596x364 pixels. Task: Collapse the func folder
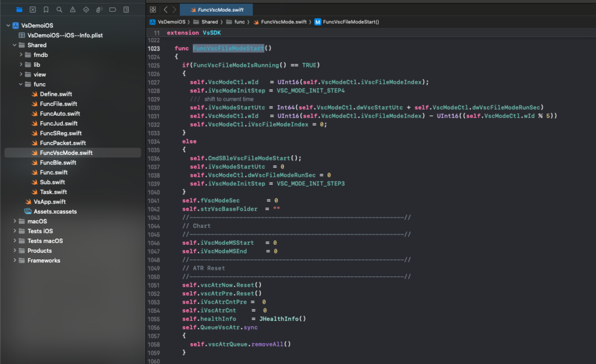coord(21,84)
